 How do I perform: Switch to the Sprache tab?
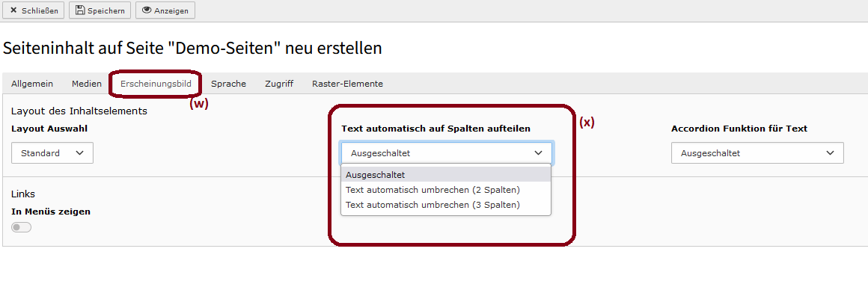[x=229, y=84]
